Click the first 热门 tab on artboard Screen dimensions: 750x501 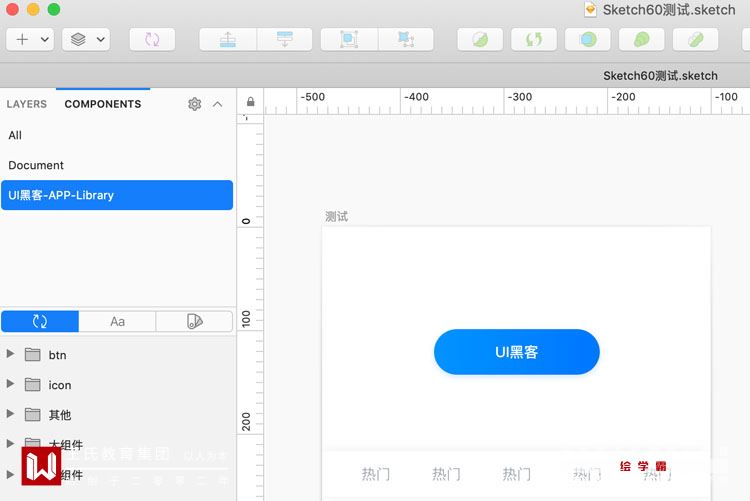click(375, 474)
